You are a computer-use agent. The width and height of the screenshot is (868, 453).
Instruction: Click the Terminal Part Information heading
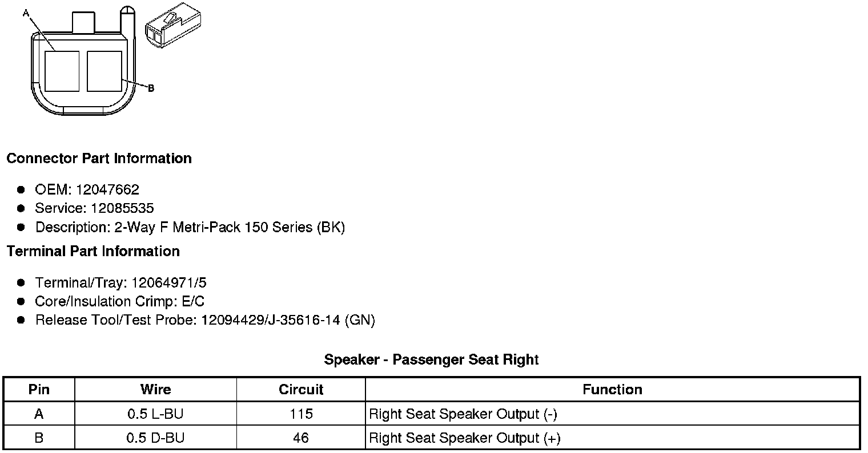(93, 252)
